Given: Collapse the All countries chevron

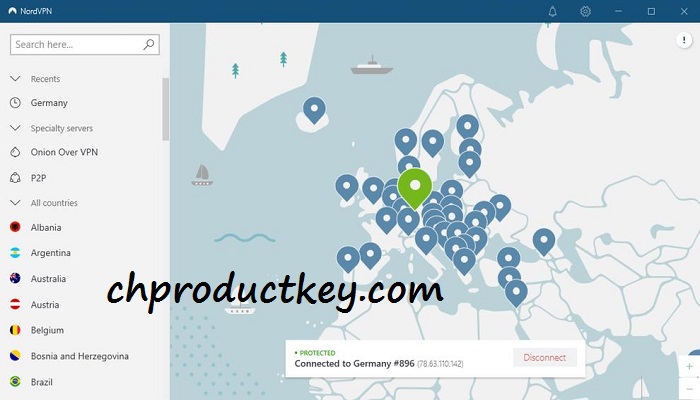Looking at the screenshot, I should click(15, 203).
